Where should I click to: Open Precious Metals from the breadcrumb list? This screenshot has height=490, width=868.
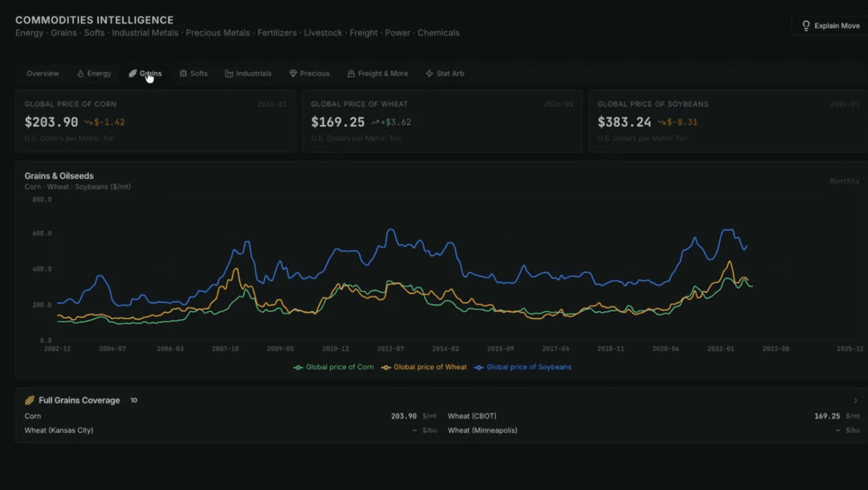(x=218, y=32)
